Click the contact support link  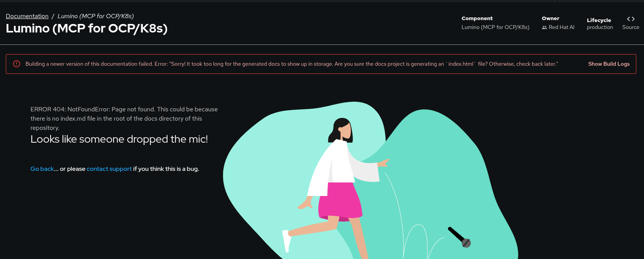pos(109,169)
